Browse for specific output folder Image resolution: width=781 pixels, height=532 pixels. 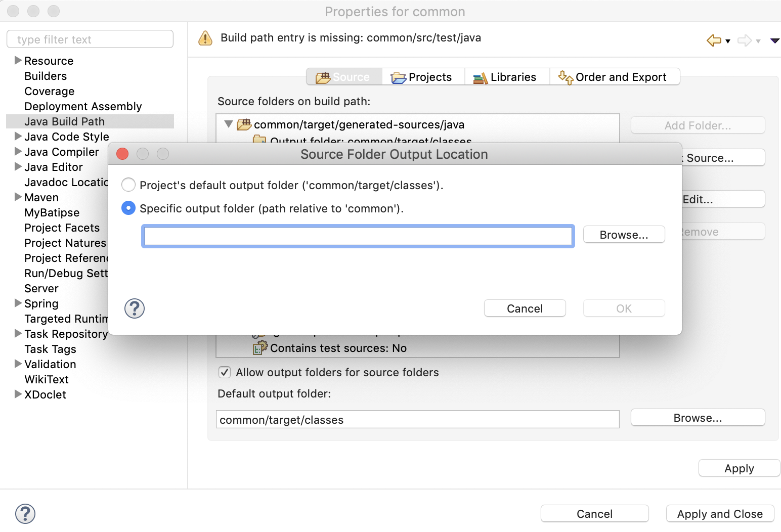[624, 234]
